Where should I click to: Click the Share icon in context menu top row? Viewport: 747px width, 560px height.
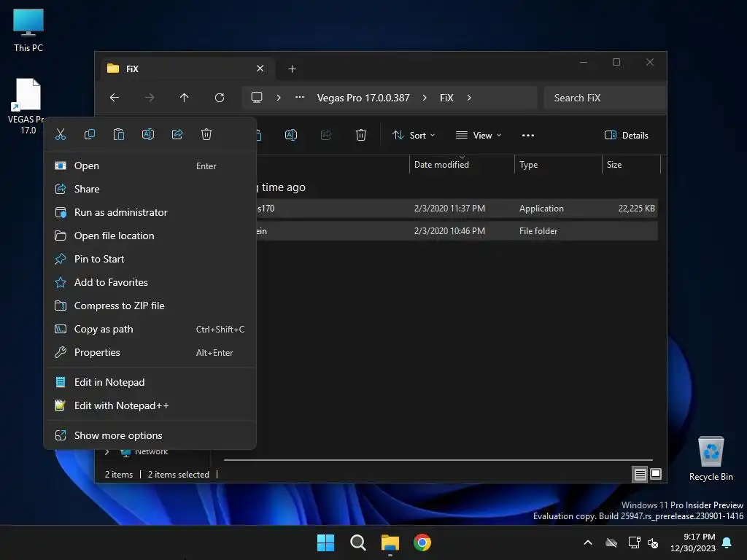coord(177,134)
